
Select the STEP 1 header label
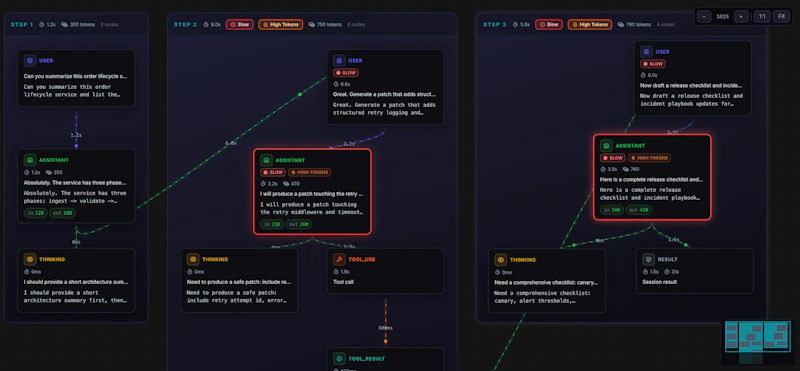(x=22, y=24)
